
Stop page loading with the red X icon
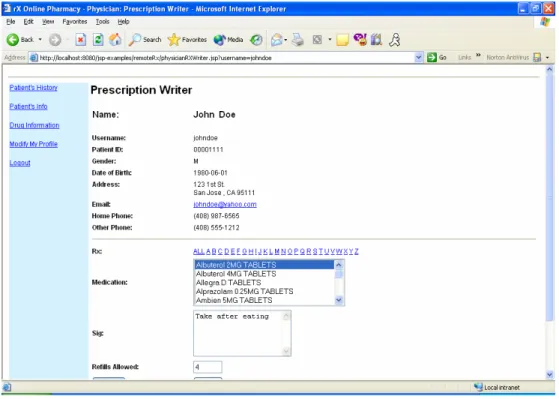pos(81,40)
